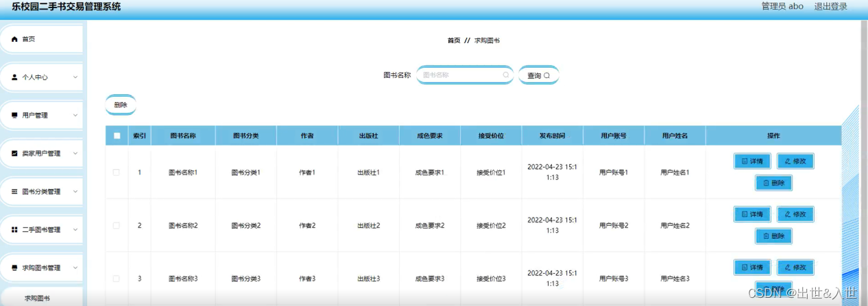Click the 成色要求 column header
The height and width of the screenshot is (306, 868).
click(430, 136)
